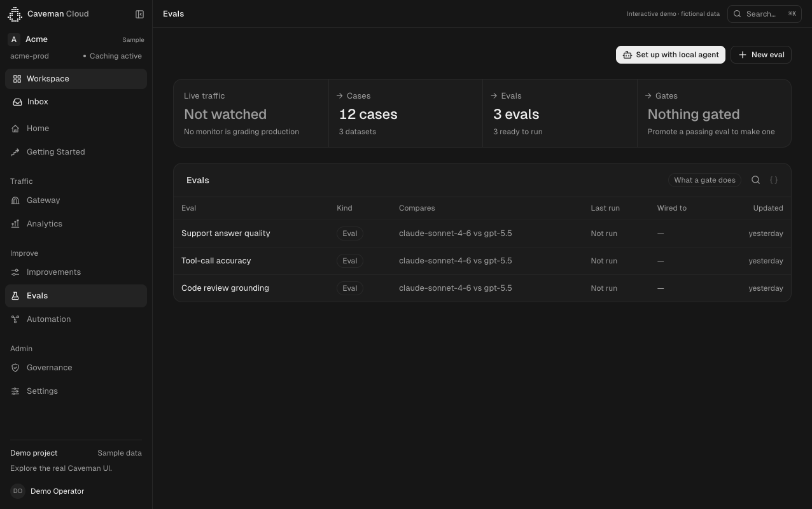Open the Evals summary card
The height and width of the screenshot is (509, 812).
click(560, 113)
